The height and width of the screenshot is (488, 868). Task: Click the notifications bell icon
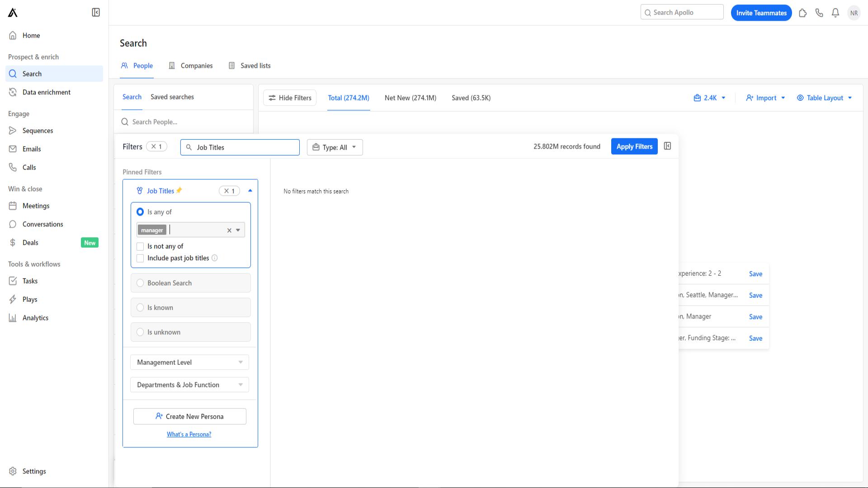tap(836, 13)
